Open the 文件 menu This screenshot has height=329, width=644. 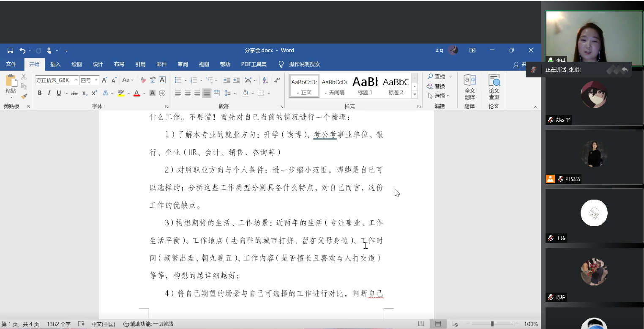pos(11,64)
